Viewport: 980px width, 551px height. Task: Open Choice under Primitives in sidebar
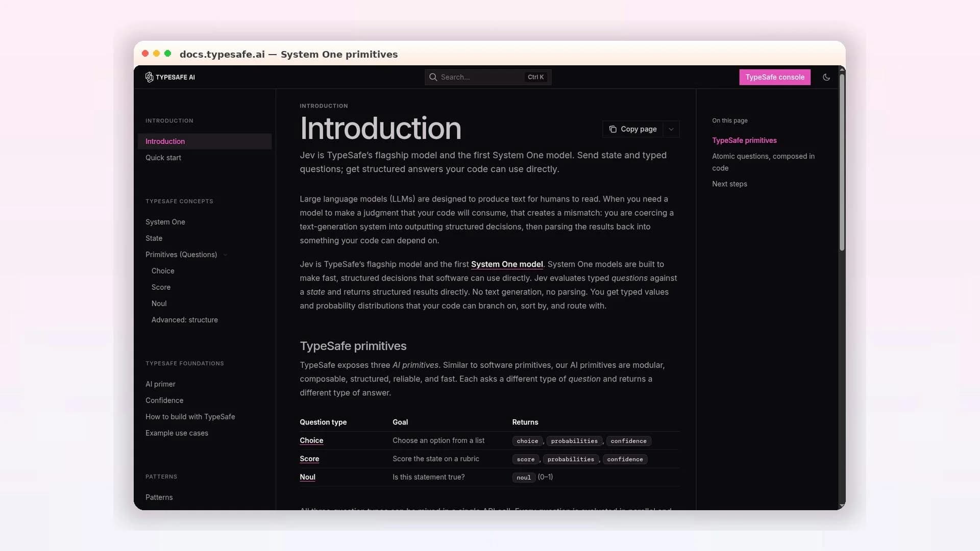[x=163, y=271]
